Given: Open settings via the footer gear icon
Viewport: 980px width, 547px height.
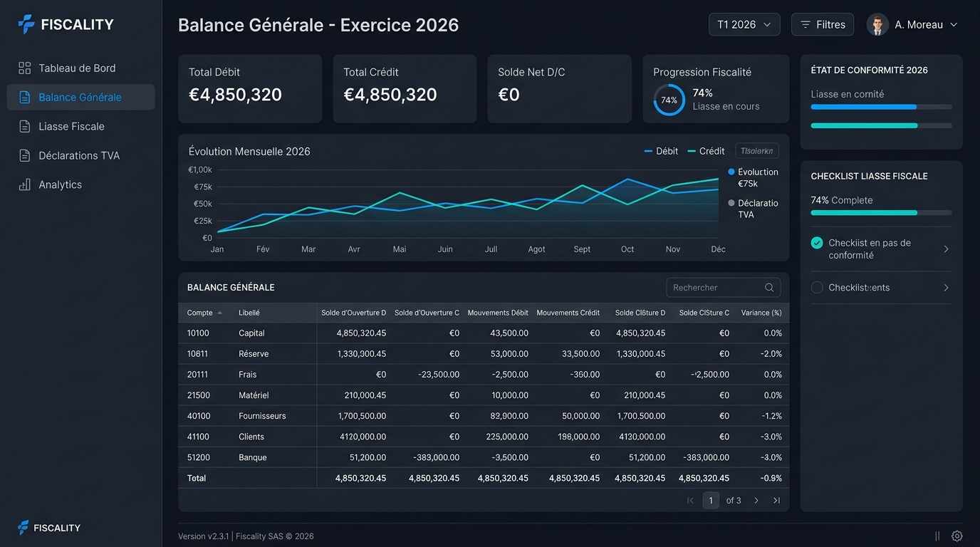Looking at the screenshot, I should [x=957, y=536].
